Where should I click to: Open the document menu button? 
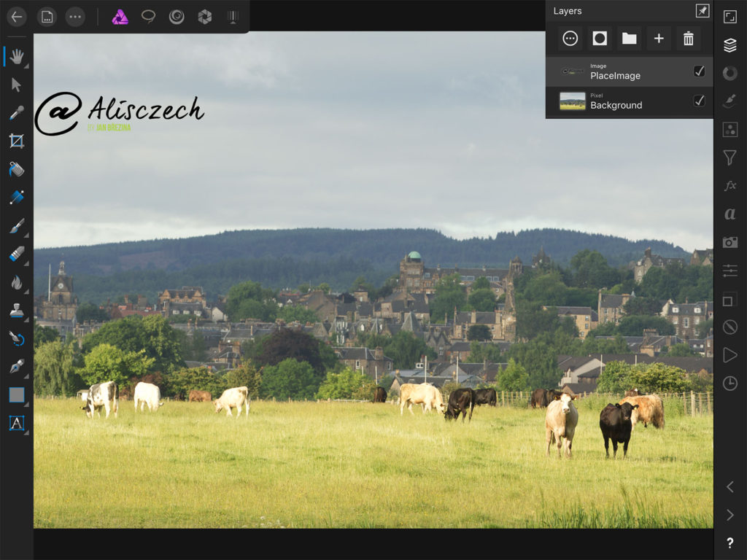[x=47, y=17]
